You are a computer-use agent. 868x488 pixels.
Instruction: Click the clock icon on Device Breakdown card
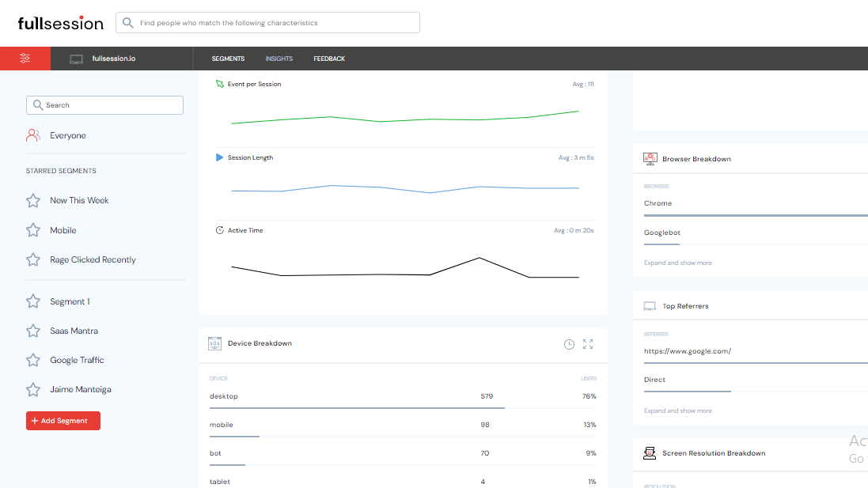click(568, 344)
